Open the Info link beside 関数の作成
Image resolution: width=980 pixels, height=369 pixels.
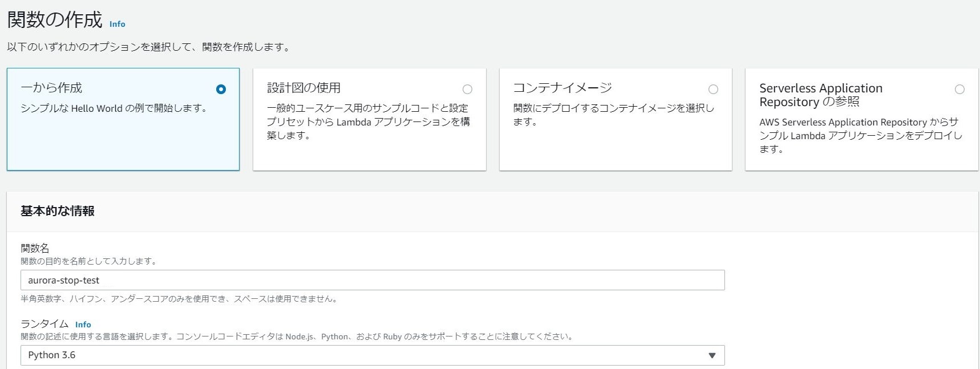pyautogui.click(x=117, y=24)
